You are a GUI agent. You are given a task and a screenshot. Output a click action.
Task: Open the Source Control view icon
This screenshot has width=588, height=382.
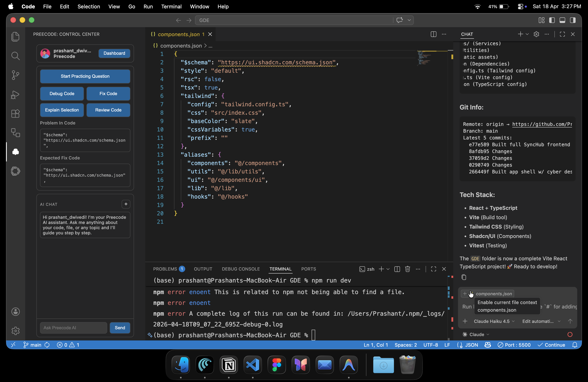point(15,75)
